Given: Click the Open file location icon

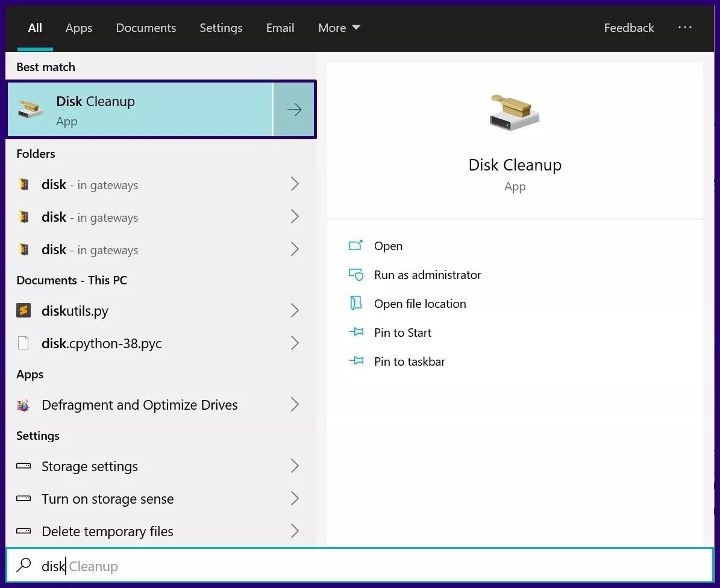Looking at the screenshot, I should coord(356,304).
